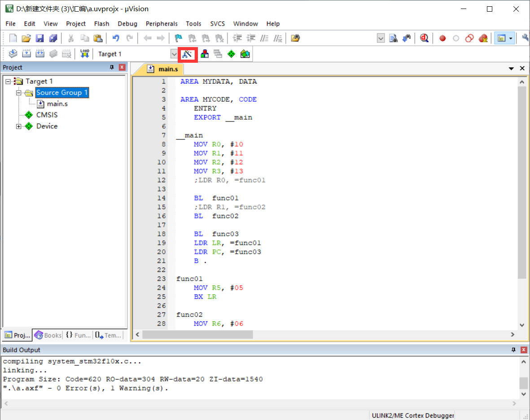Click the Save All files icon
The width and height of the screenshot is (530, 420).
(53, 38)
